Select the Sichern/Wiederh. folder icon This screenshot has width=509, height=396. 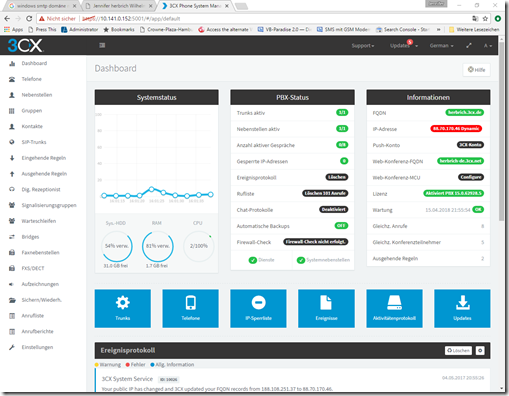click(12, 300)
